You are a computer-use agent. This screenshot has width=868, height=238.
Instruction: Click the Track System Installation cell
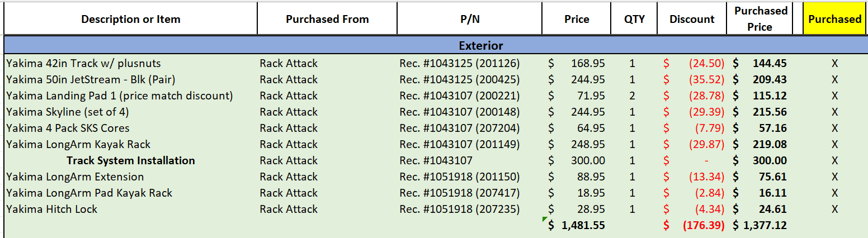coord(131,161)
